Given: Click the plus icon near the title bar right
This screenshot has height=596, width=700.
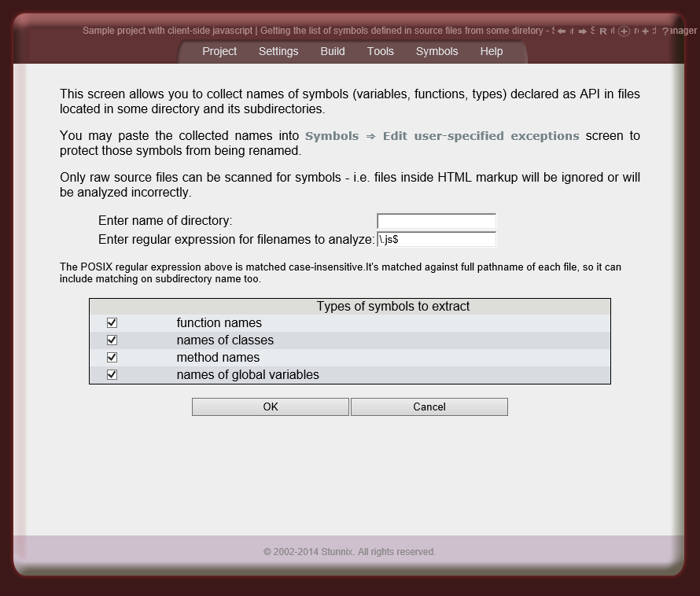Looking at the screenshot, I should pos(644,31).
